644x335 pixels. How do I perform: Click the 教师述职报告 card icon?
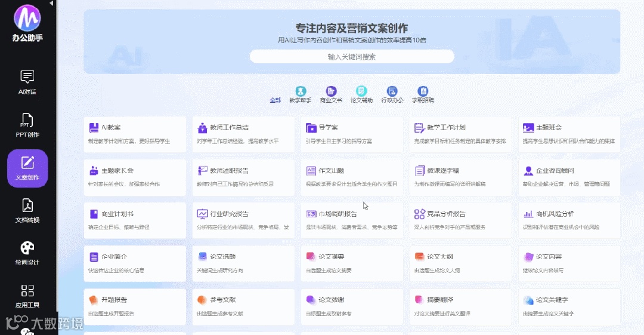click(202, 170)
